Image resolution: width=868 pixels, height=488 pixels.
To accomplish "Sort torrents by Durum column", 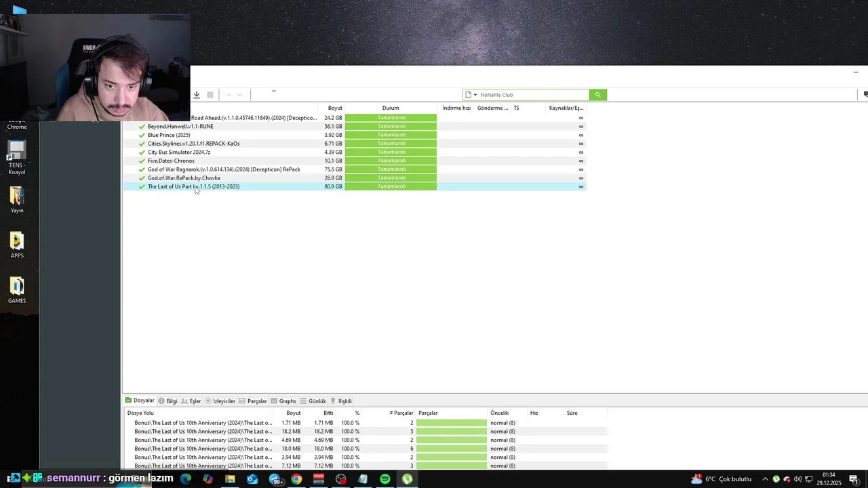I will (391, 108).
